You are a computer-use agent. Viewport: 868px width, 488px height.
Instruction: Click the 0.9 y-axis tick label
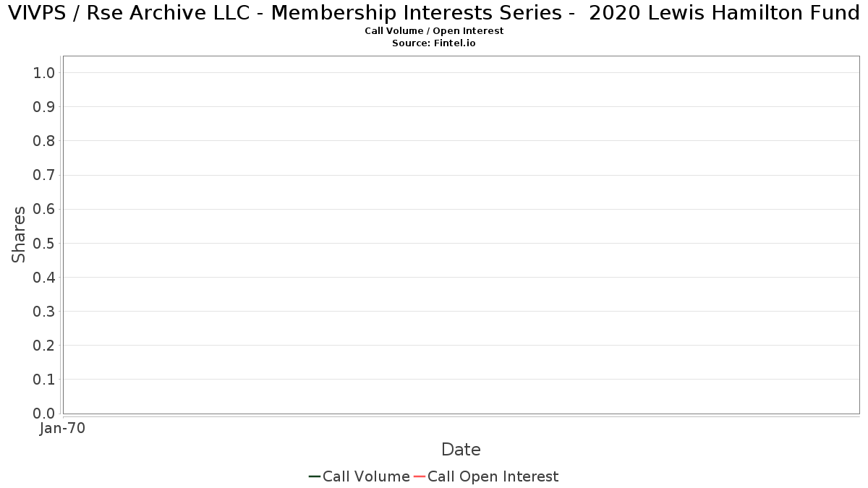click(44, 107)
